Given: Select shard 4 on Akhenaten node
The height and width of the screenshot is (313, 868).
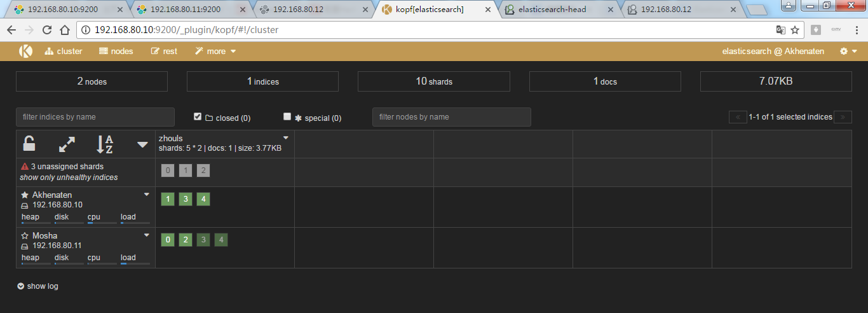Looking at the screenshot, I should 203,199.
